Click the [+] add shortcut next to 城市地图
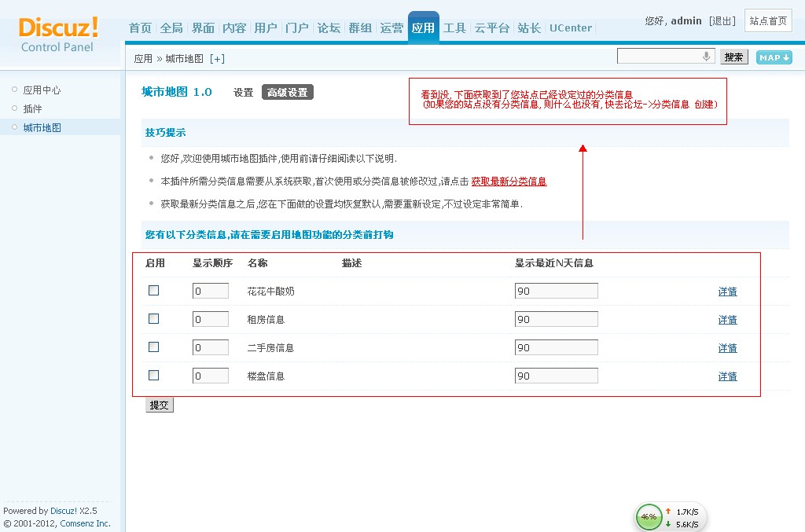Viewport: 805px width, 532px height. [217, 59]
